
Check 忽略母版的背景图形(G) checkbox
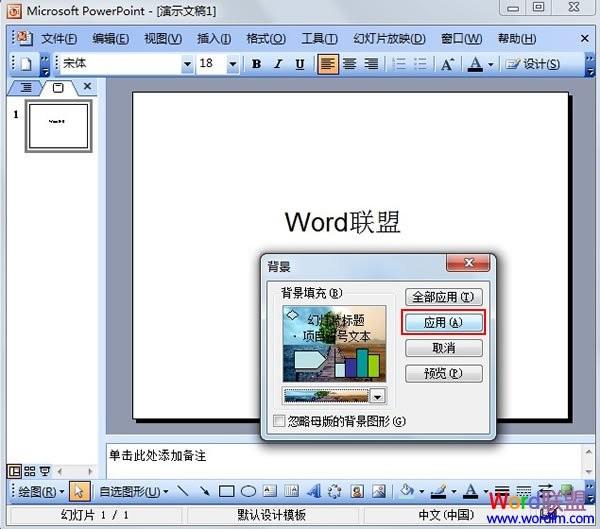coord(279,421)
